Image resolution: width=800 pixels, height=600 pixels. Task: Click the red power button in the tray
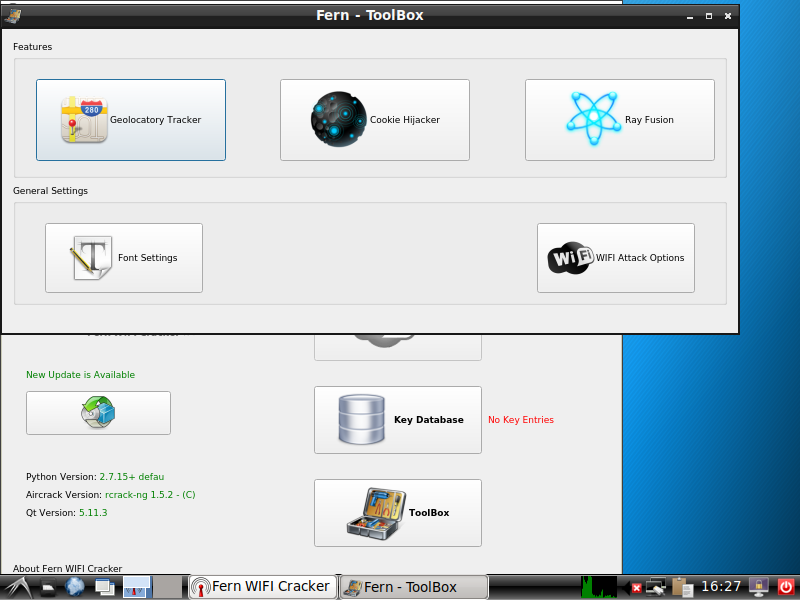tap(786, 587)
